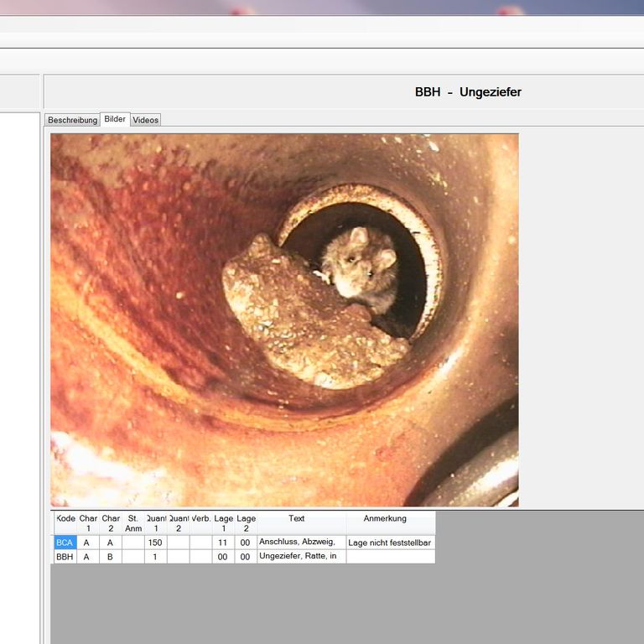Switch to the Beschreibung tab
The height and width of the screenshot is (644, 644).
[72, 120]
